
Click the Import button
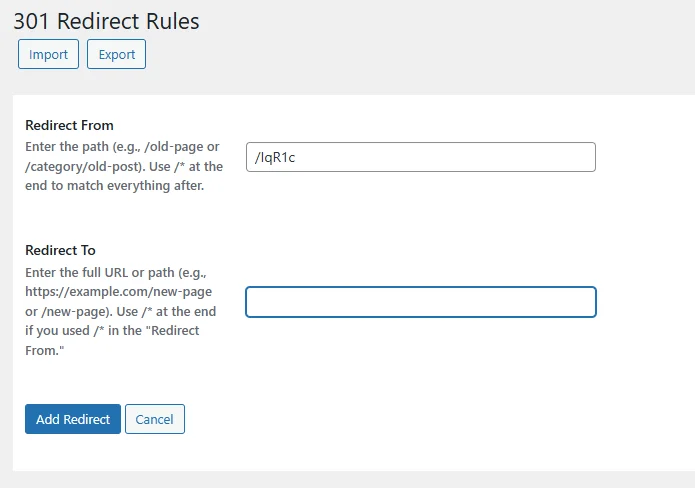point(48,54)
